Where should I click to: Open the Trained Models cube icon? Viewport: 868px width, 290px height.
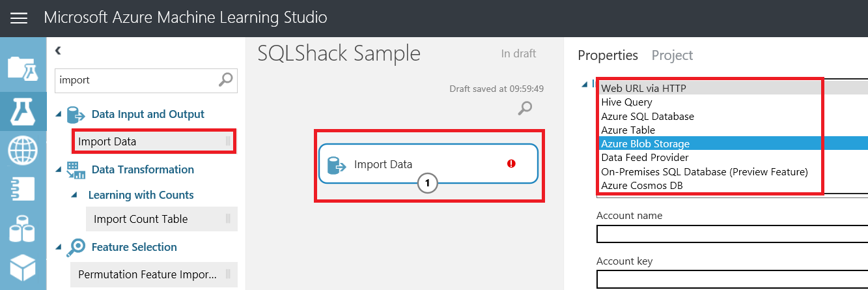click(22, 268)
